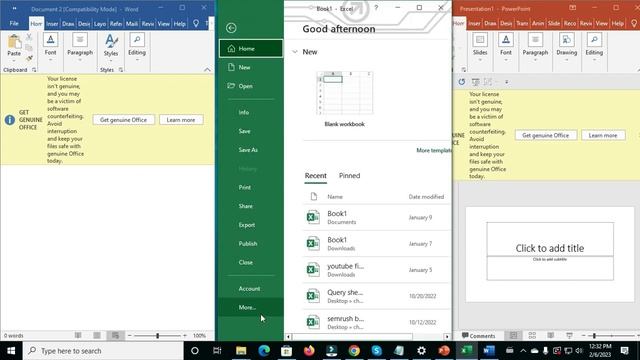Click the back arrow in Excel backstage
Image resolution: width=640 pixels, height=360 pixels.
[x=231, y=28]
